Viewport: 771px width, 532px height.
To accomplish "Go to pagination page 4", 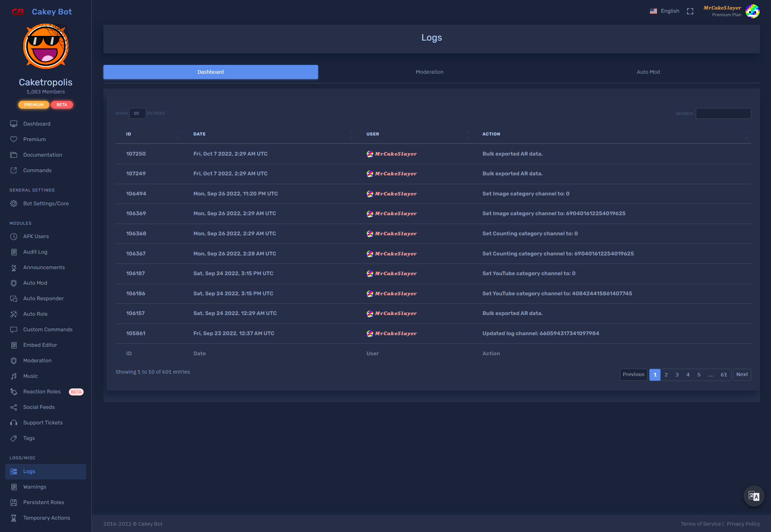I will 688,375.
